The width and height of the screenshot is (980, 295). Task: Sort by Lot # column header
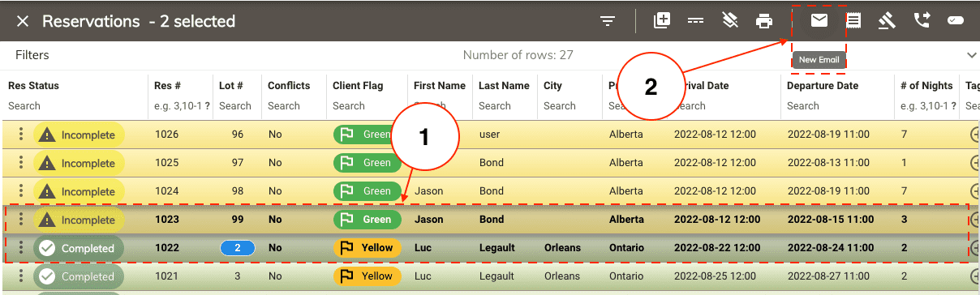[230, 86]
